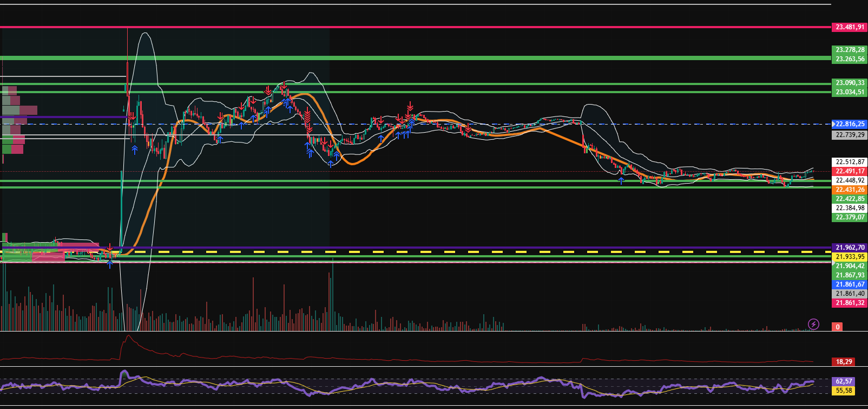Click the purple 21.962,70 price label
This screenshot has height=409, width=868.
[x=850, y=248]
